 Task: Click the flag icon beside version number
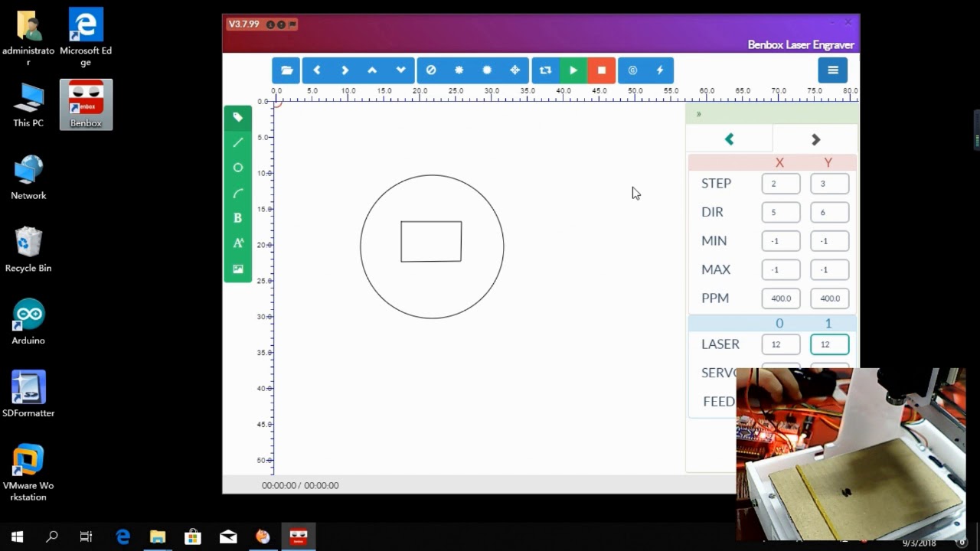(x=292, y=24)
